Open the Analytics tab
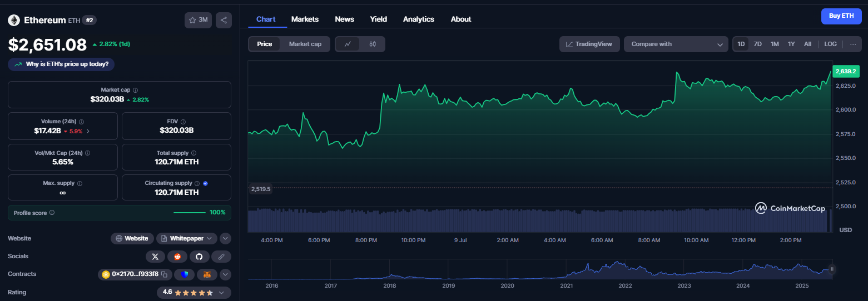 click(x=419, y=19)
